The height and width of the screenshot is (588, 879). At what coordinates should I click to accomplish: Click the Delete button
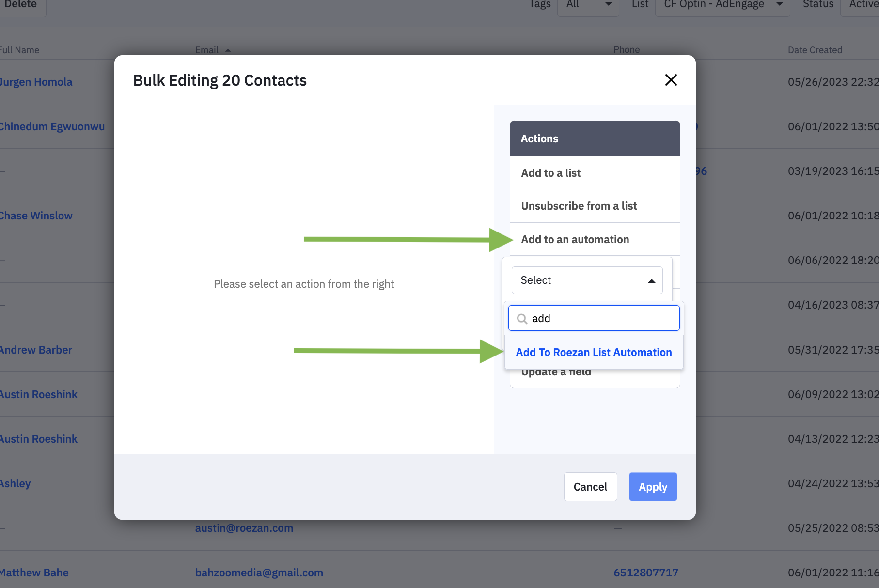[x=21, y=5]
